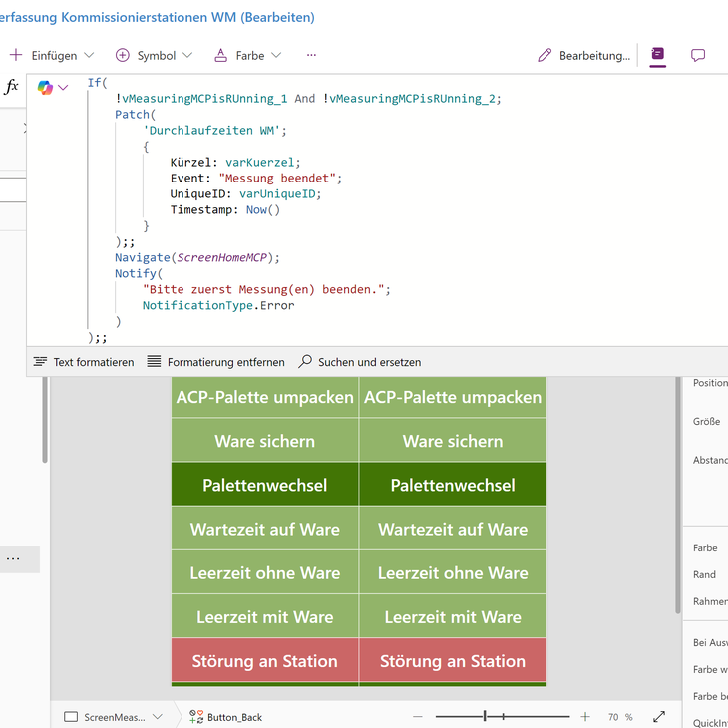Viewport: 728px width, 728px height.
Task: Click left ACP-Palette umpacken button
Action: [264, 397]
